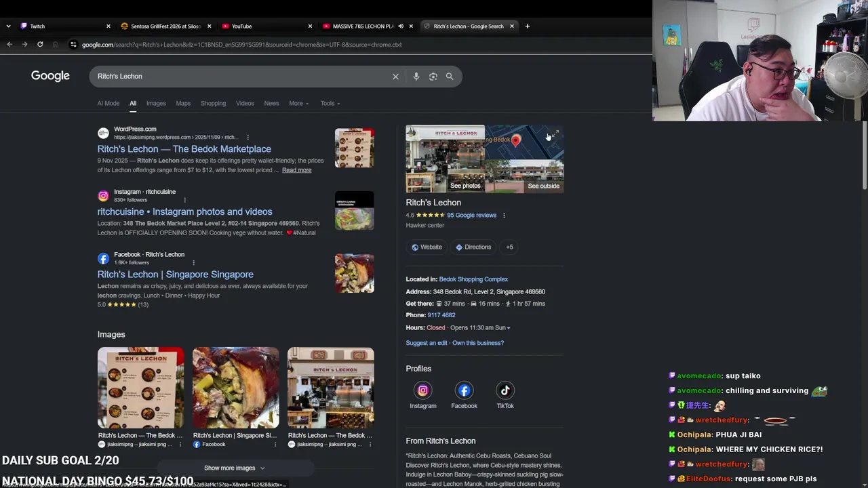Click See photos in knowledge panel

point(465,186)
